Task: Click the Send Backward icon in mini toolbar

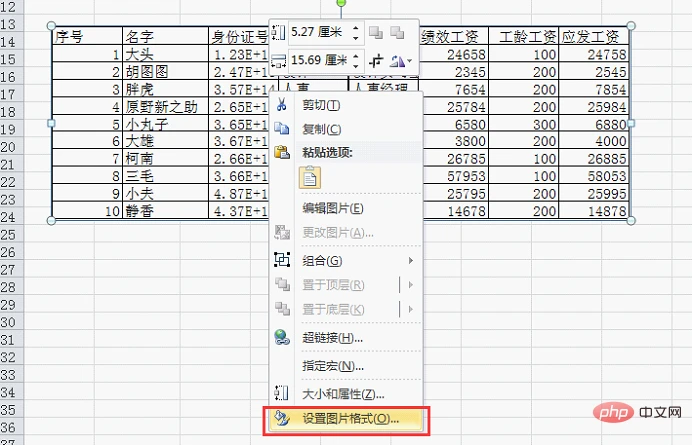Action: 397,32
